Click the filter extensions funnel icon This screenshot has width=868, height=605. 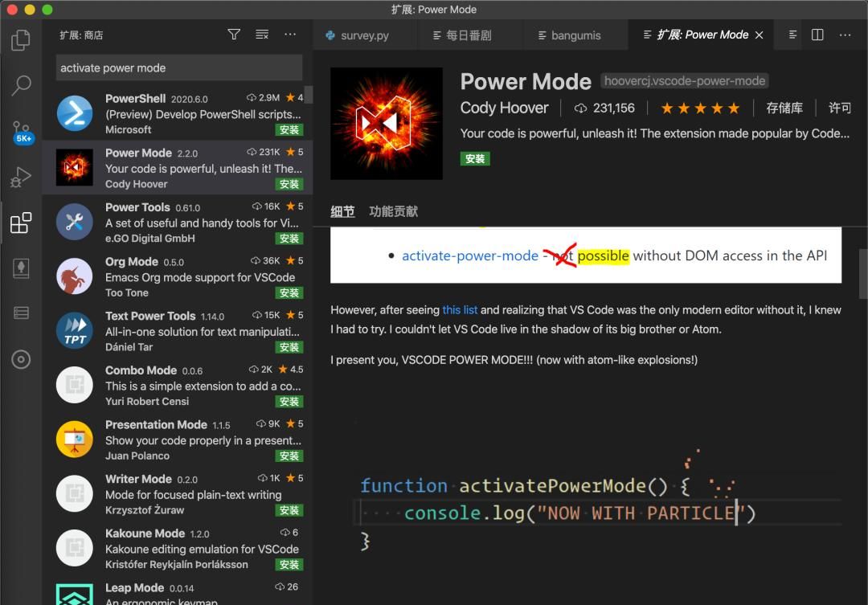233,35
